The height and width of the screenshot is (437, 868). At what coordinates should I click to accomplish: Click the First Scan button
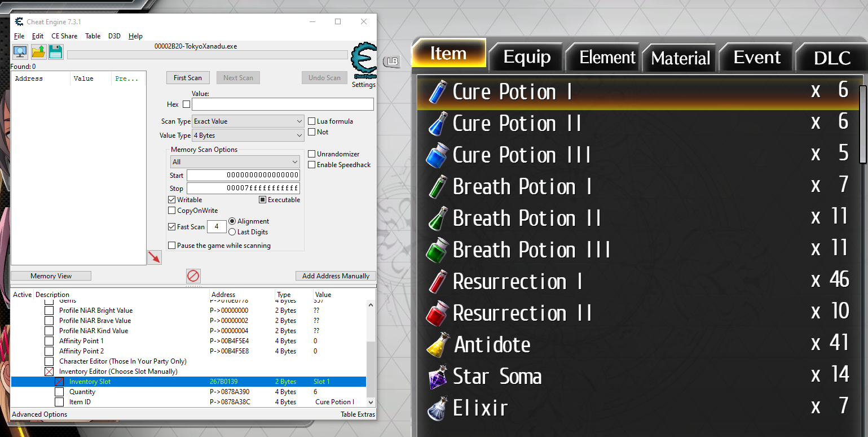(188, 78)
